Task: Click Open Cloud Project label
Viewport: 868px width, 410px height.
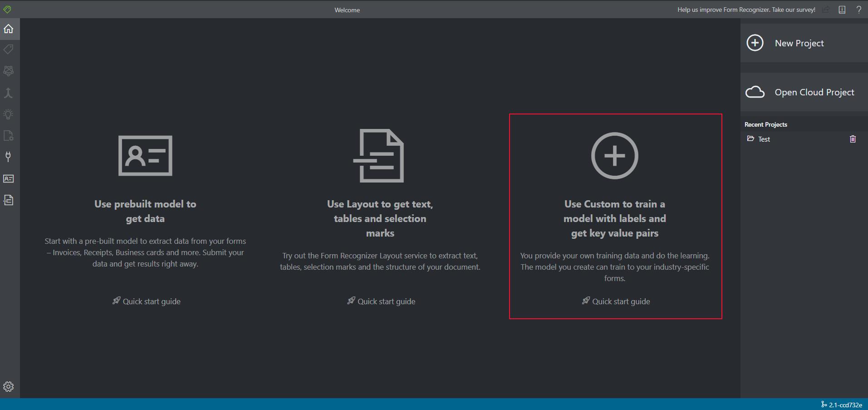Action: coord(814,92)
